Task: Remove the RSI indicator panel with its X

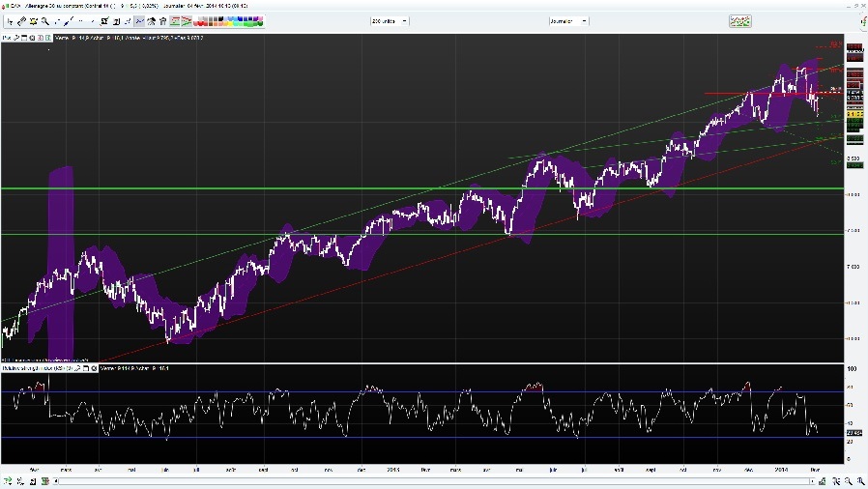Action: tap(94, 368)
